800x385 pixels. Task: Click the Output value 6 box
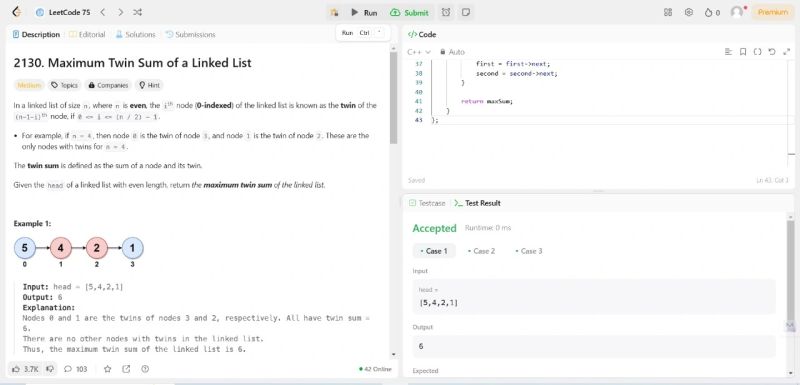point(594,346)
